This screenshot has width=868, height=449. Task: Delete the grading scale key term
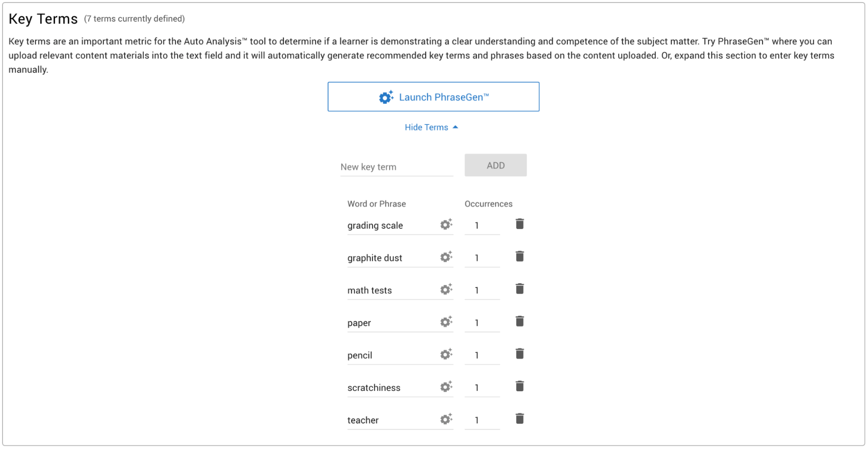(519, 224)
